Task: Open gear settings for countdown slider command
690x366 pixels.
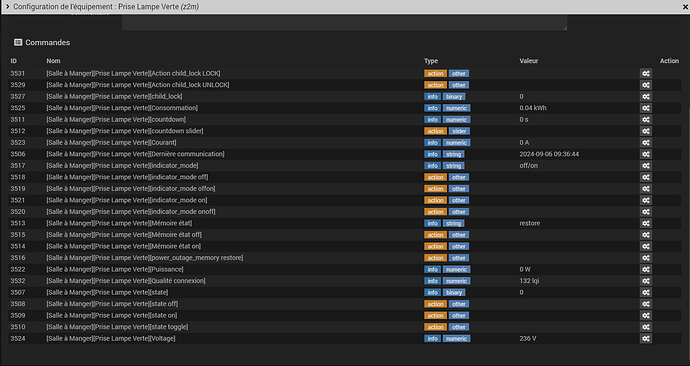Action: point(646,131)
